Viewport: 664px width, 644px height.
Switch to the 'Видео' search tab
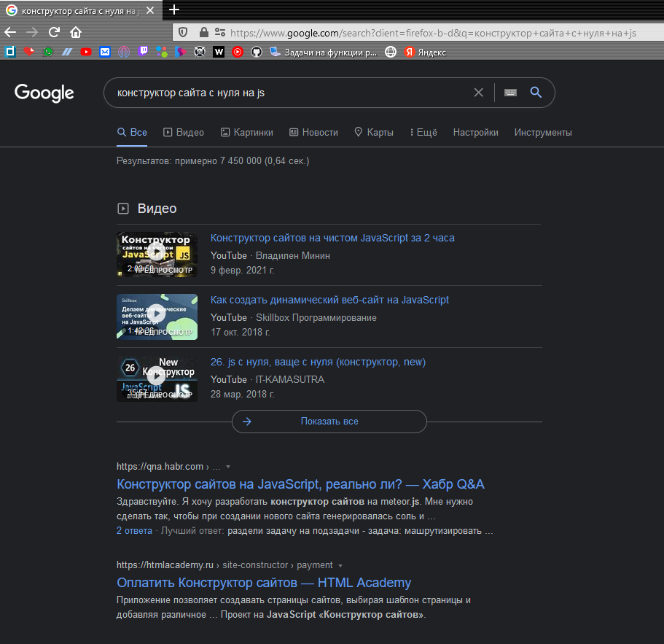184,132
